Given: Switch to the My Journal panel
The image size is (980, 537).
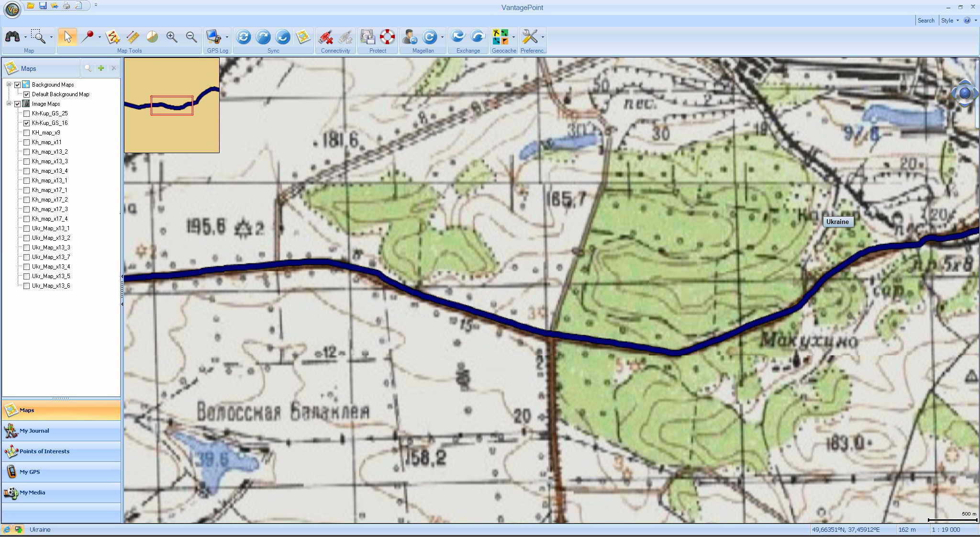Looking at the screenshot, I should [x=34, y=431].
